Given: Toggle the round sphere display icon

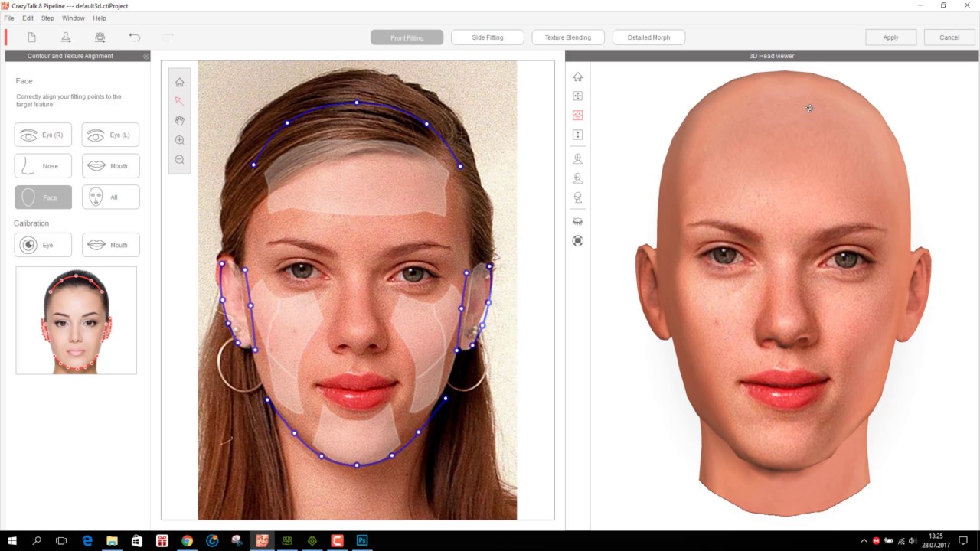Looking at the screenshot, I should 578,240.
